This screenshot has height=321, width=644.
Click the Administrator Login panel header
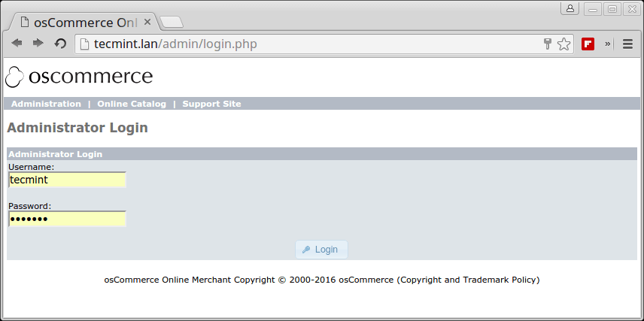(322, 154)
